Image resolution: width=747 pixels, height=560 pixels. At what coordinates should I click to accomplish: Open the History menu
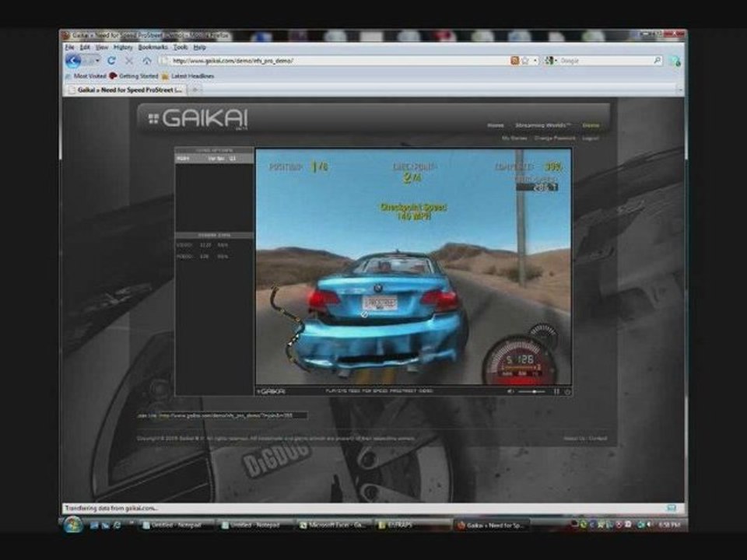coord(123,47)
